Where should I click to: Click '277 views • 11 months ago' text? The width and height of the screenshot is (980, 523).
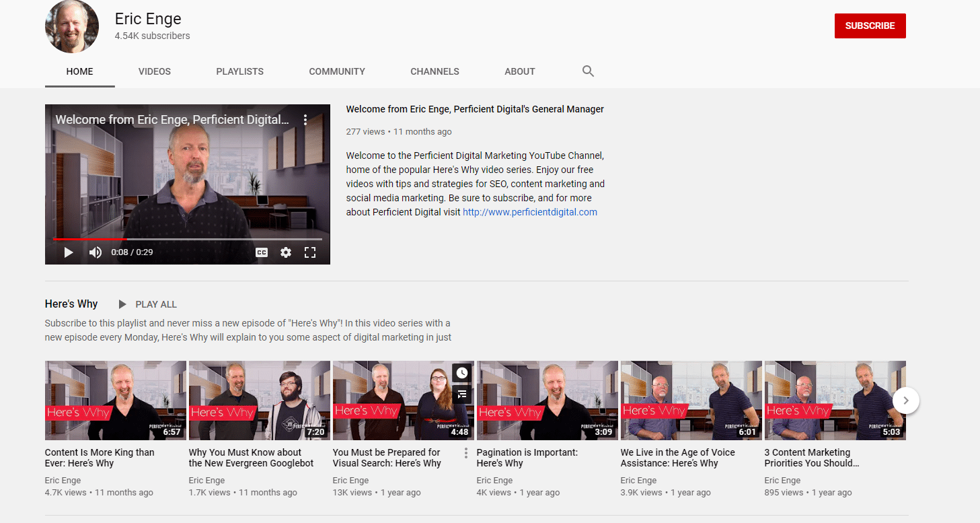[x=399, y=132]
